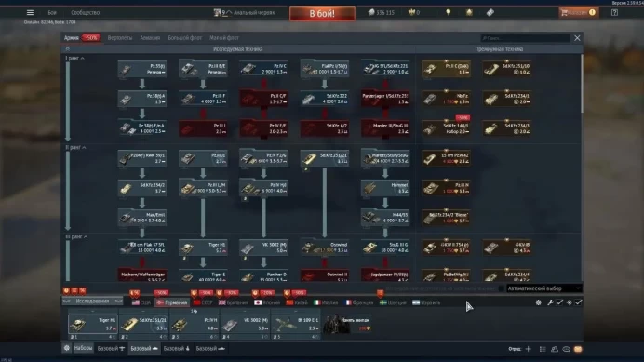Select the США nation tab

141,302
